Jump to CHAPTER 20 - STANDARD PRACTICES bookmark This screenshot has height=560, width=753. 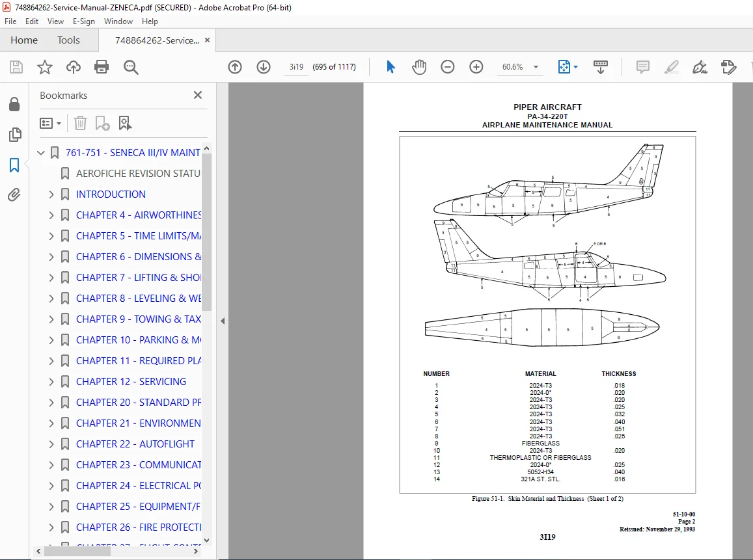[x=139, y=403]
